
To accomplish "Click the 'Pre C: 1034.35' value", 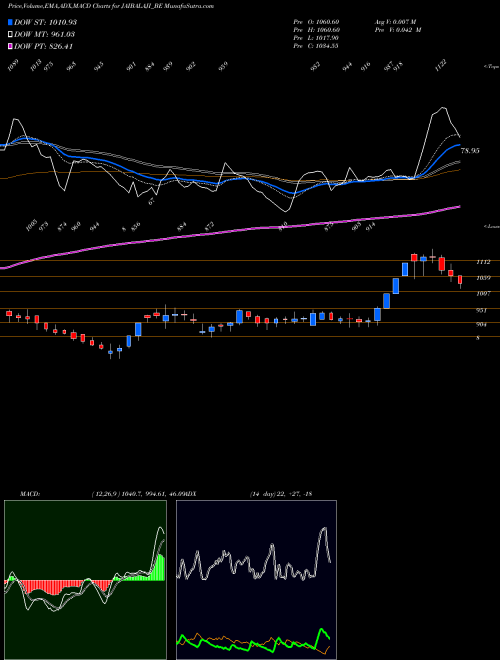I will pyautogui.click(x=316, y=46).
